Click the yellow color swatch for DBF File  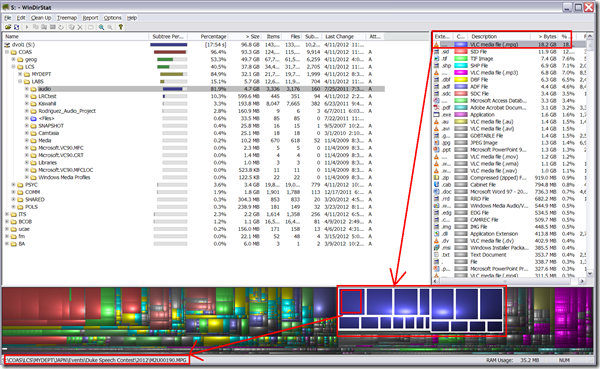tap(461, 80)
